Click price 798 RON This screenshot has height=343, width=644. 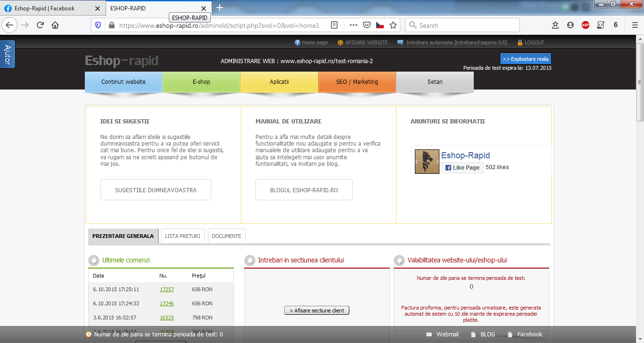202,318
